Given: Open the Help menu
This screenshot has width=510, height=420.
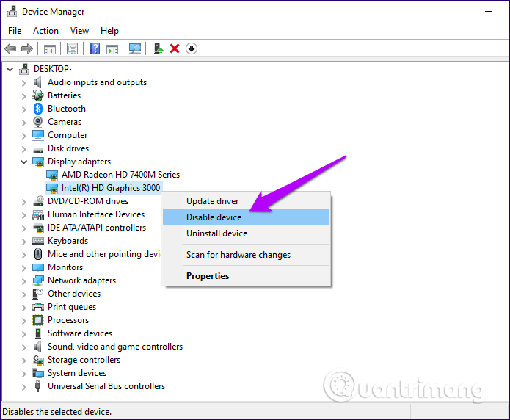Looking at the screenshot, I should 109,31.
